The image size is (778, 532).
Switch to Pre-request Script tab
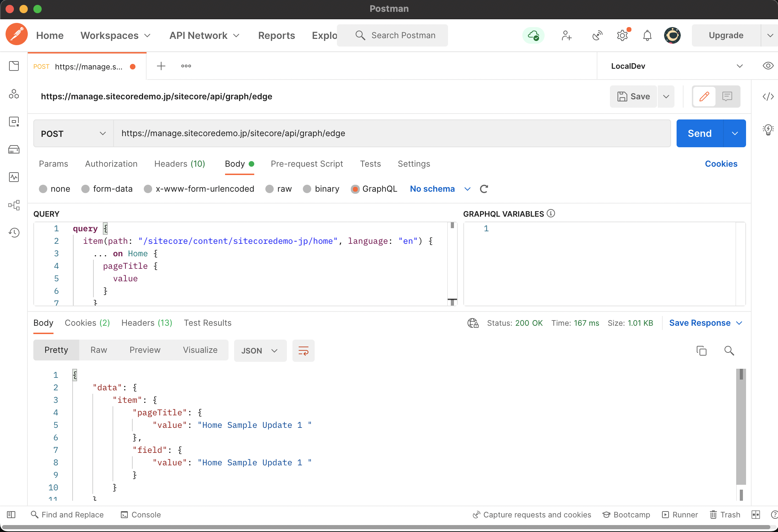tap(307, 164)
